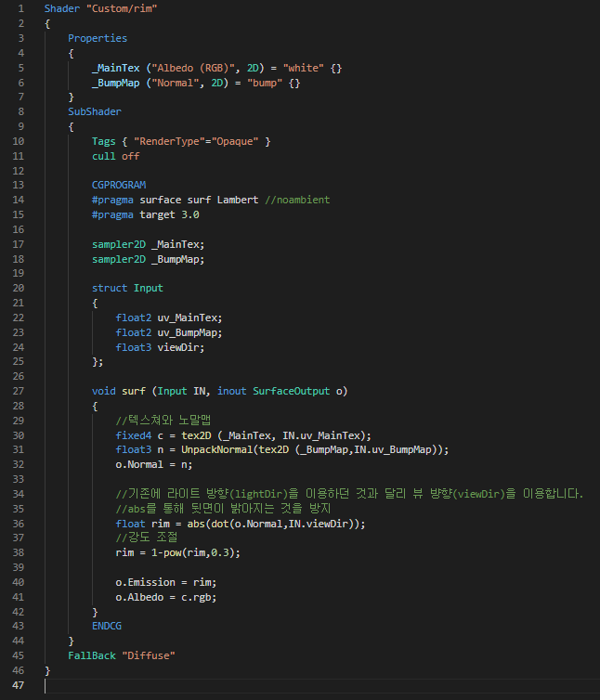
Task: Click the lightDir comment on line 34
Action: (349, 494)
